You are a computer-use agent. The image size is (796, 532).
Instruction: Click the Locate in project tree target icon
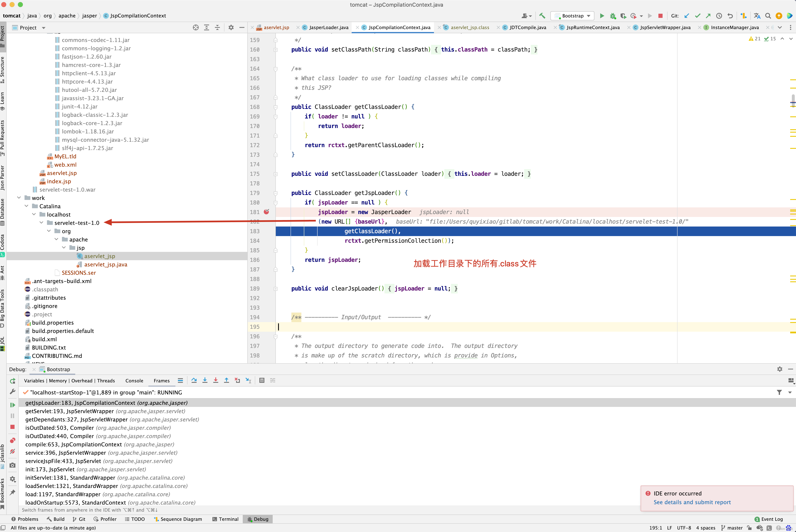[196, 28]
